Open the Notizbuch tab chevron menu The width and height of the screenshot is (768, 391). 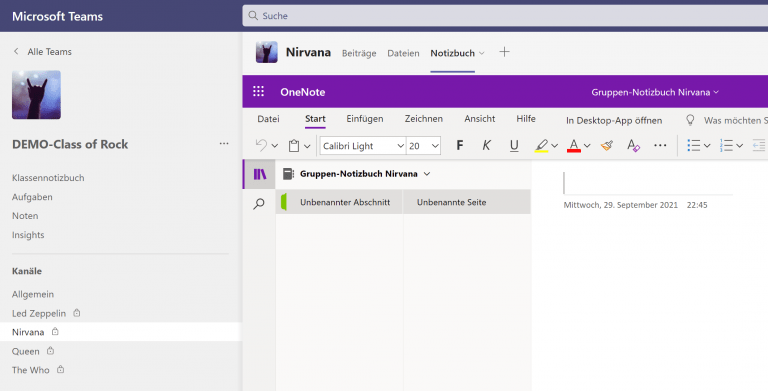click(481, 53)
